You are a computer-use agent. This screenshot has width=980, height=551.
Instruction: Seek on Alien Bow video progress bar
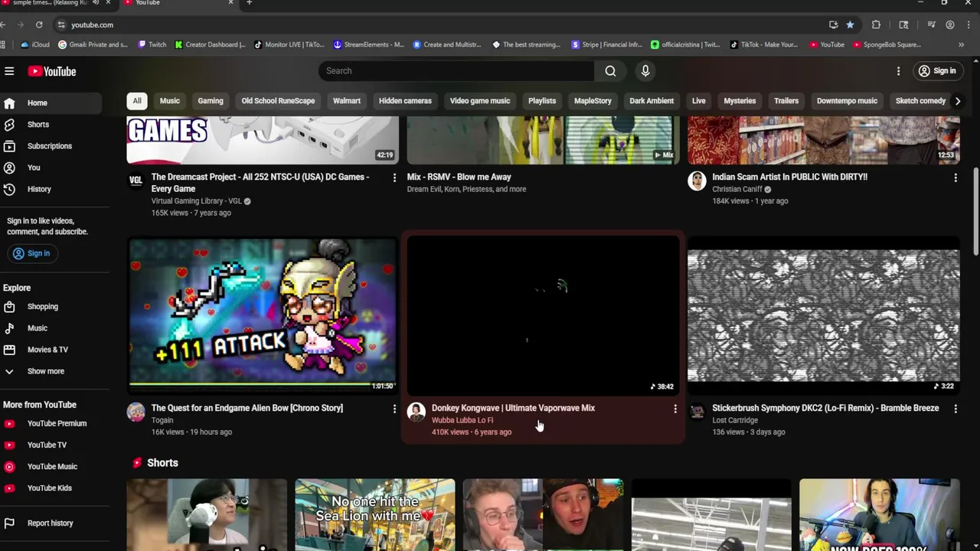click(263, 384)
